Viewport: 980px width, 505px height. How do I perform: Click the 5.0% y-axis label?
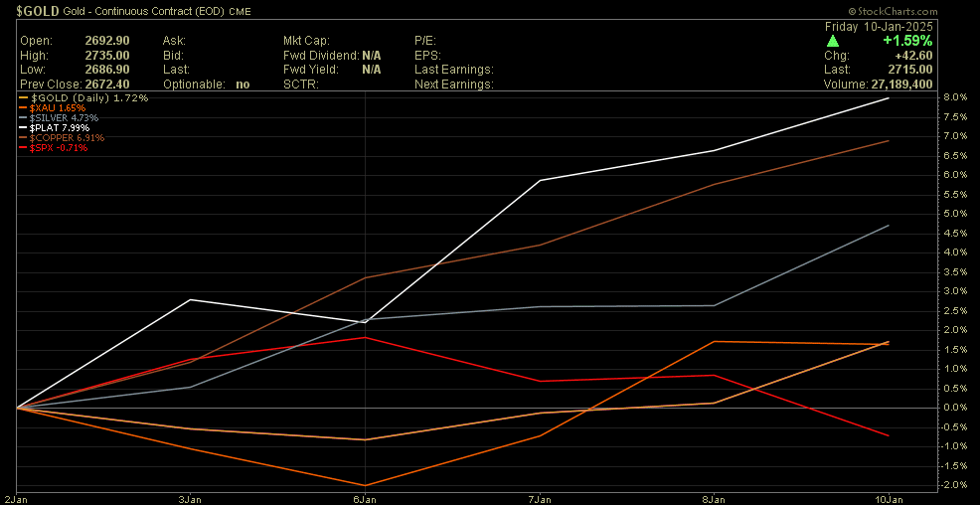pyautogui.click(x=955, y=214)
